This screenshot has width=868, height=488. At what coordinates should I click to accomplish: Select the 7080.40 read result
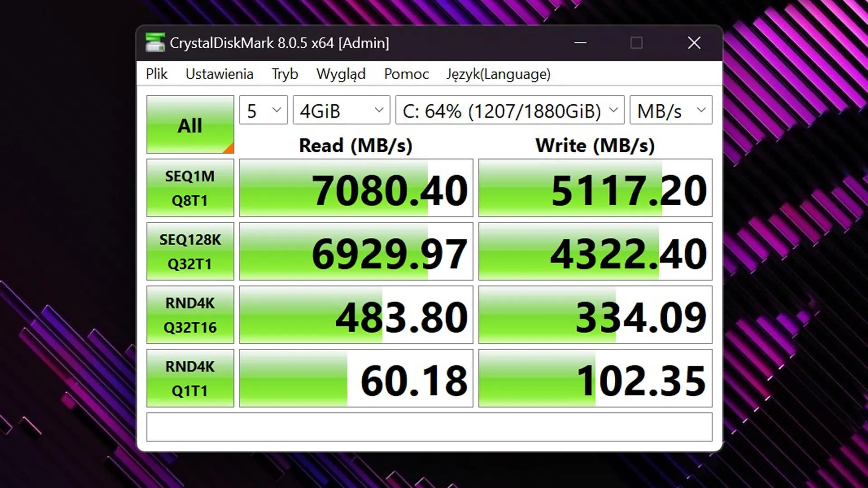tap(356, 188)
